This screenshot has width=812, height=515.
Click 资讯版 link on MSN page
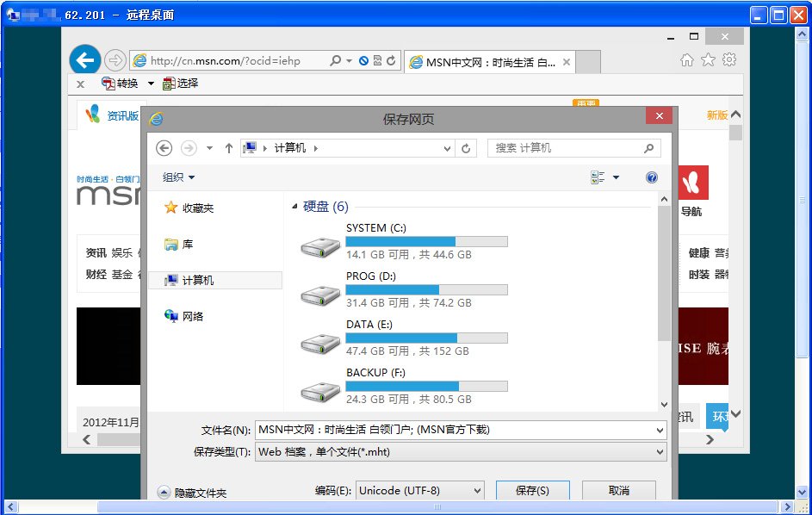(x=123, y=115)
